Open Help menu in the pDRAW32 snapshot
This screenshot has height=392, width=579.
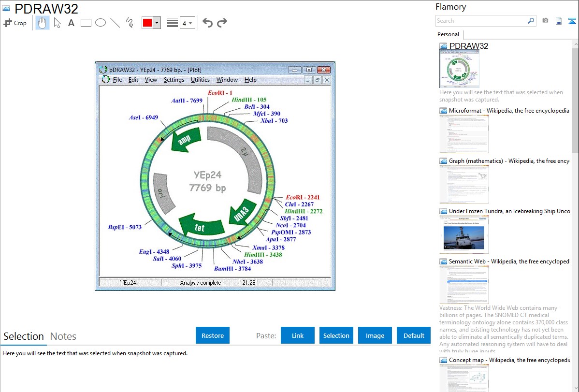point(250,80)
